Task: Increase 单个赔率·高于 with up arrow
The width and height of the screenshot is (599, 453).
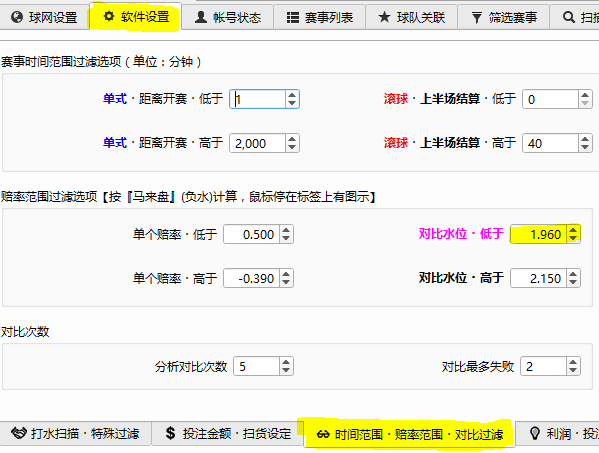Action: point(286,274)
